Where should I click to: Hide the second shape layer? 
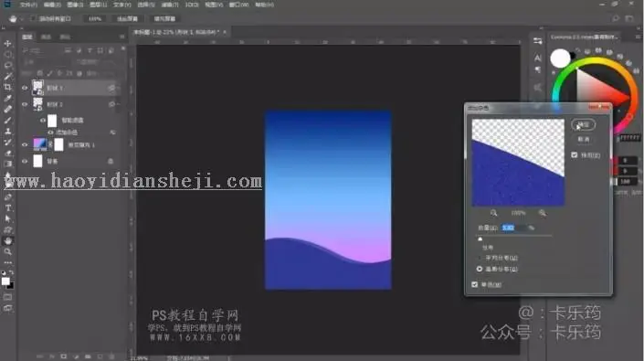(25, 104)
